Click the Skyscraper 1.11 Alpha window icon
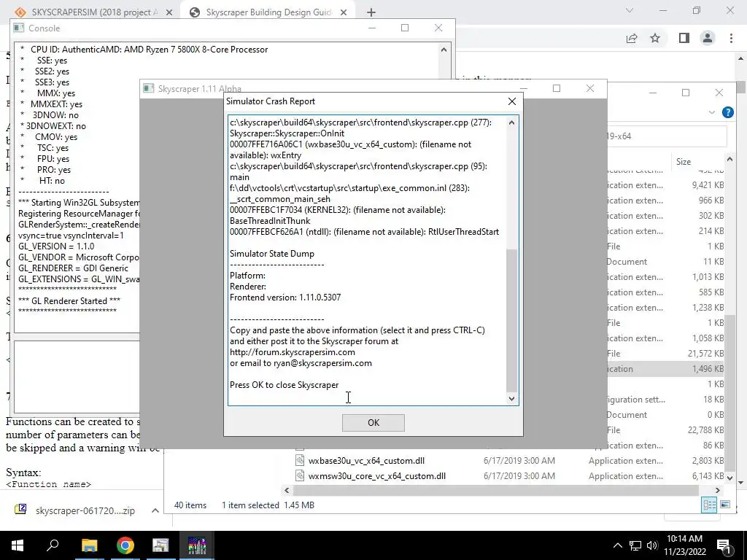Viewport: 747px width, 560px height. [x=149, y=88]
